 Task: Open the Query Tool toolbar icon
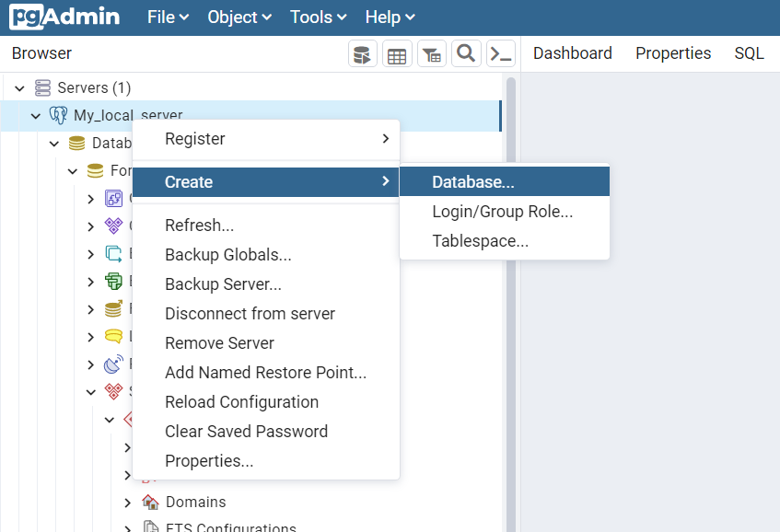coord(363,54)
